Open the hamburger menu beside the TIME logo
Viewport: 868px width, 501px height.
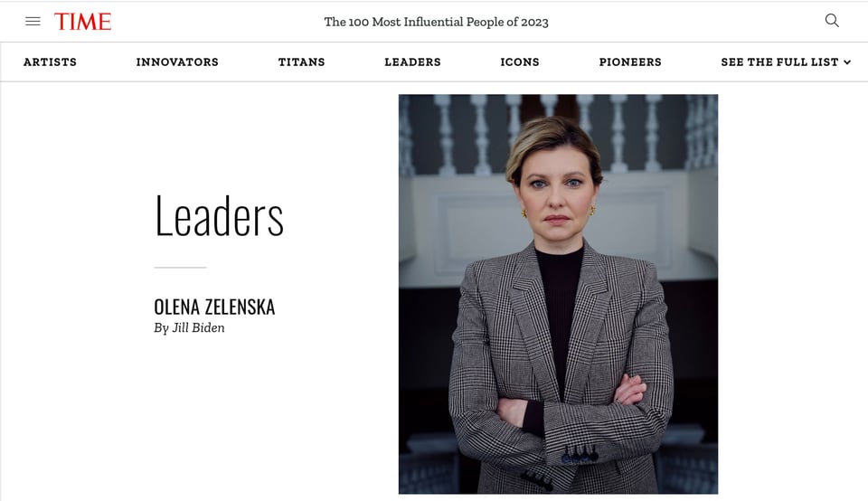pyautogui.click(x=33, y=22)
